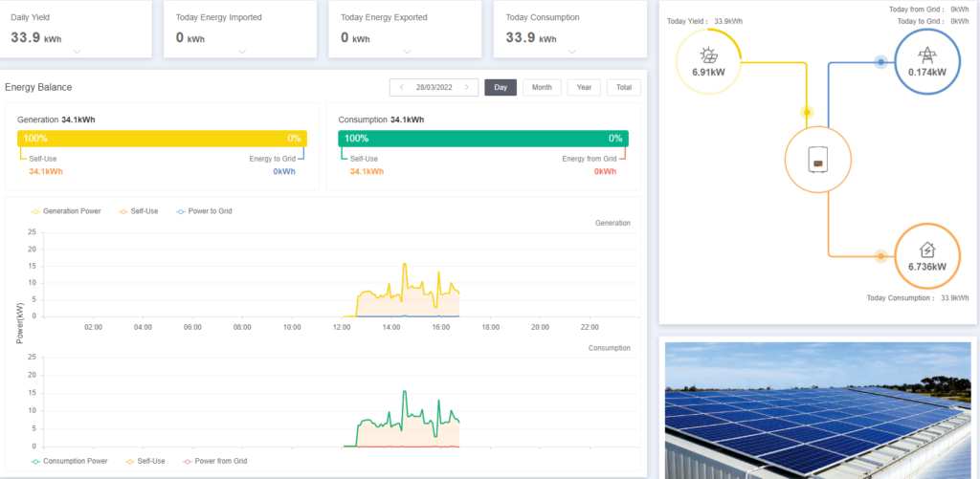Screen dimensions: 980x479
Task: Expand the Today Energy Imported card
Action: point(242,52)
